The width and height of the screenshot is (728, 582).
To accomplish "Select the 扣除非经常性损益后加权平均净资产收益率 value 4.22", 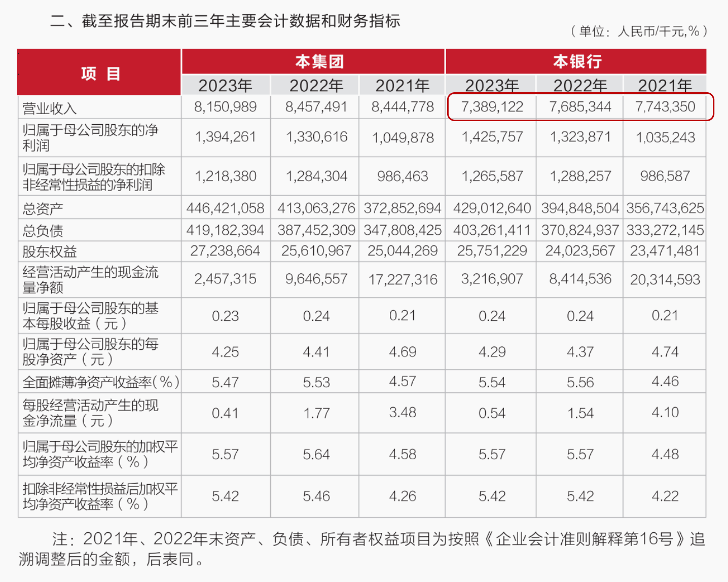I will pos(665,496).
